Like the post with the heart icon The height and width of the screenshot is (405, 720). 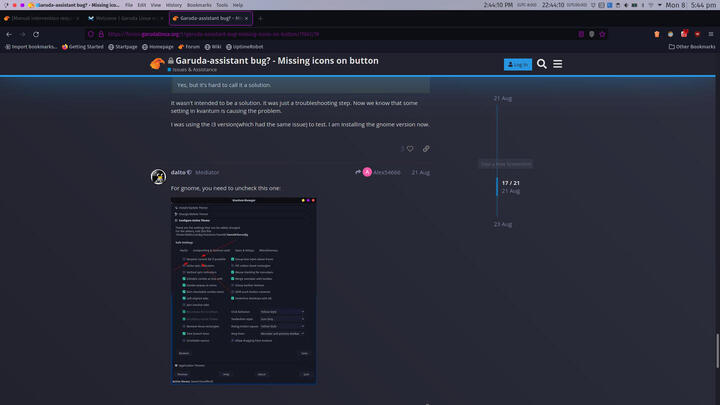(x=410, y=149)
